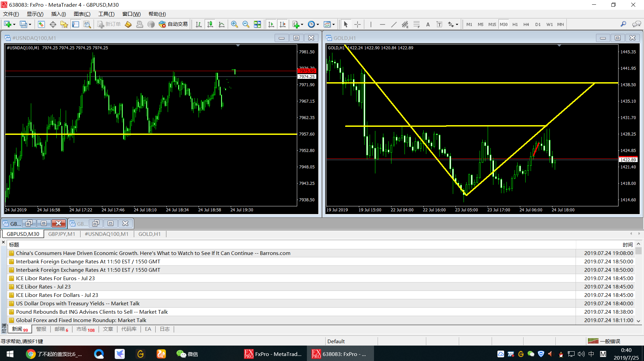Open the chart templates icon
The image size is (644, 361).
(x=327, y=24)
